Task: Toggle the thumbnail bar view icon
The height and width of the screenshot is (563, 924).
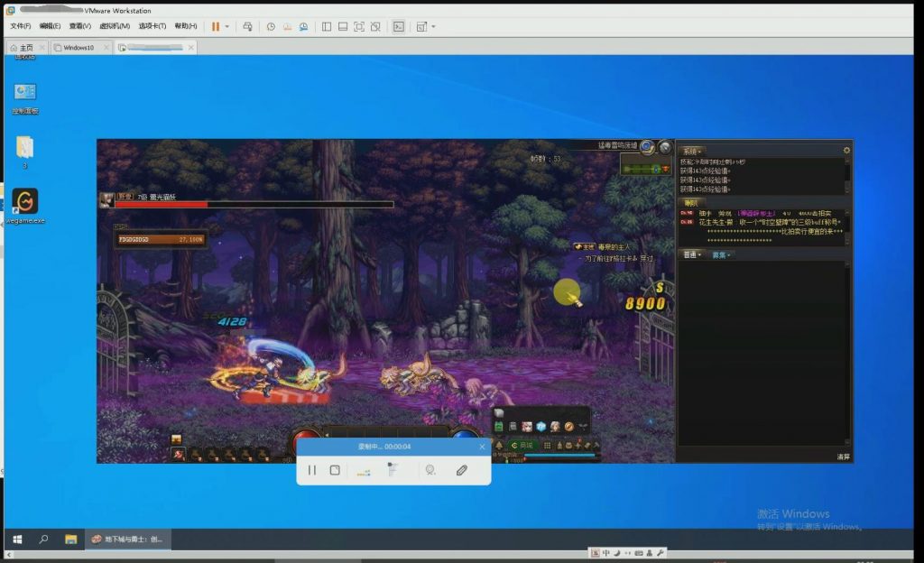Action: point(343,26)
